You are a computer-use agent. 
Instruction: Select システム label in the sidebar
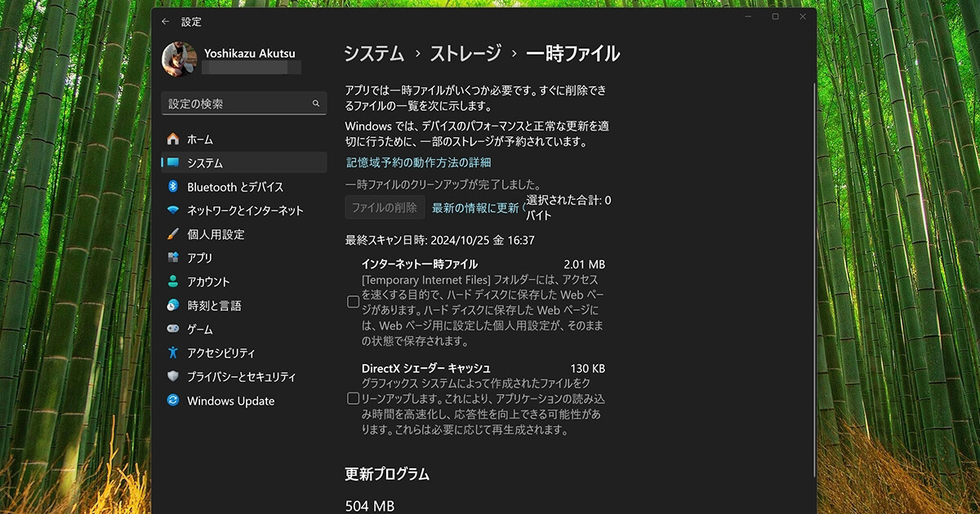pyautogui.click(x=205, y=163)
